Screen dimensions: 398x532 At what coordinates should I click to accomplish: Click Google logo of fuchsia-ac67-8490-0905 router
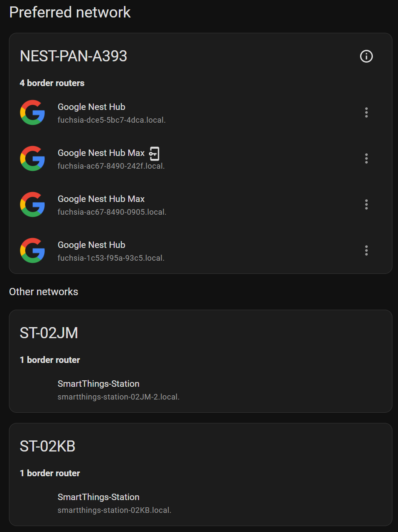(x=32, y=204)
